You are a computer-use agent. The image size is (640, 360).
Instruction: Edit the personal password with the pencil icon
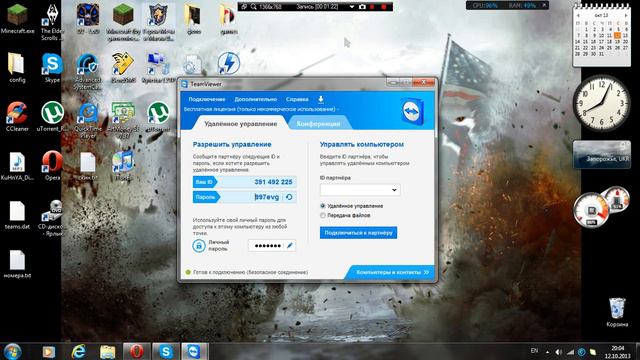[290, 246]
